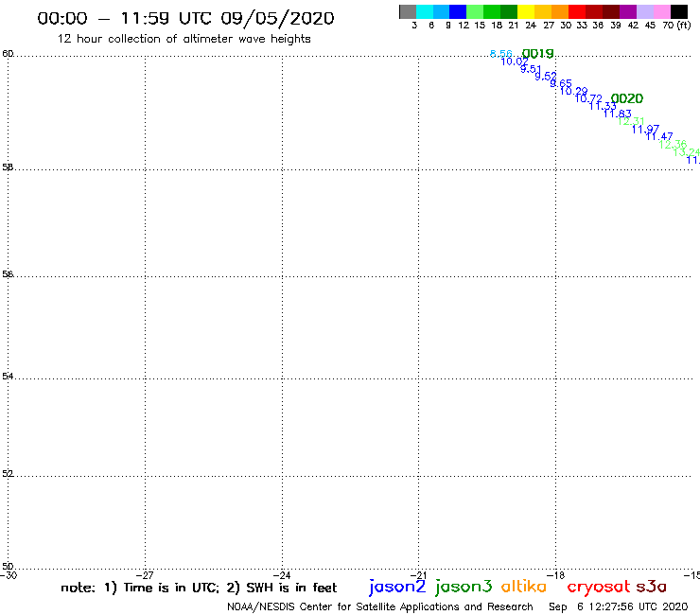Click the 0019 pass time marker
Image resolution: width=700 pixels, height=615 pixels.
point(537,54)
